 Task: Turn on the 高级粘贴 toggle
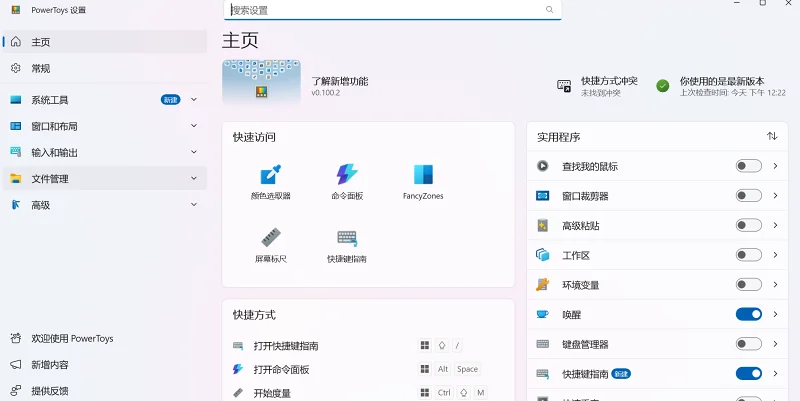coord(748,225)
